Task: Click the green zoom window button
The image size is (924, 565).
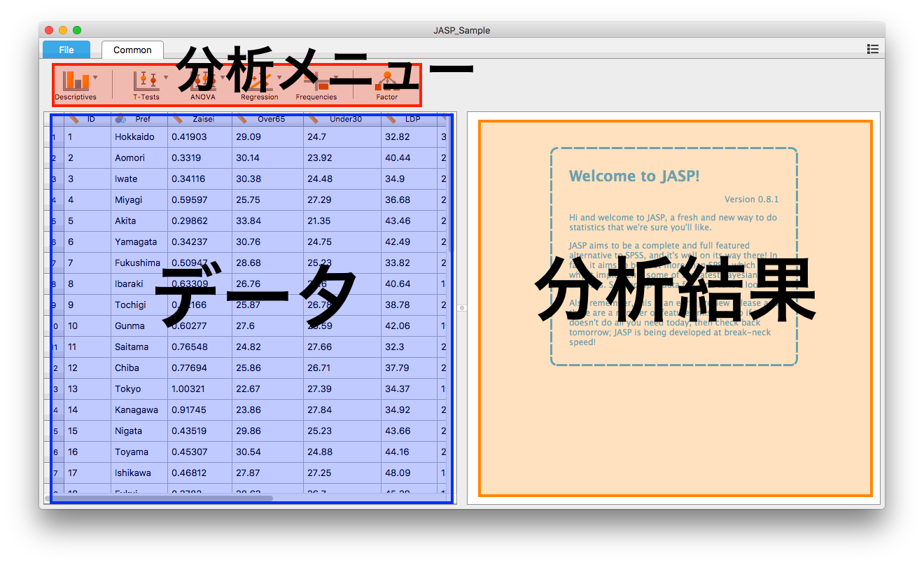Action: point(77,30)
